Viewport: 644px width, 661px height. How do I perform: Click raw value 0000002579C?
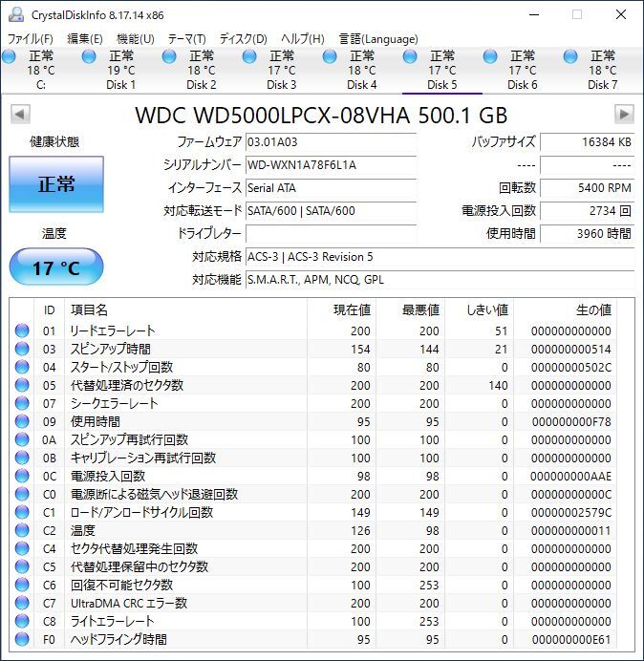571,513
